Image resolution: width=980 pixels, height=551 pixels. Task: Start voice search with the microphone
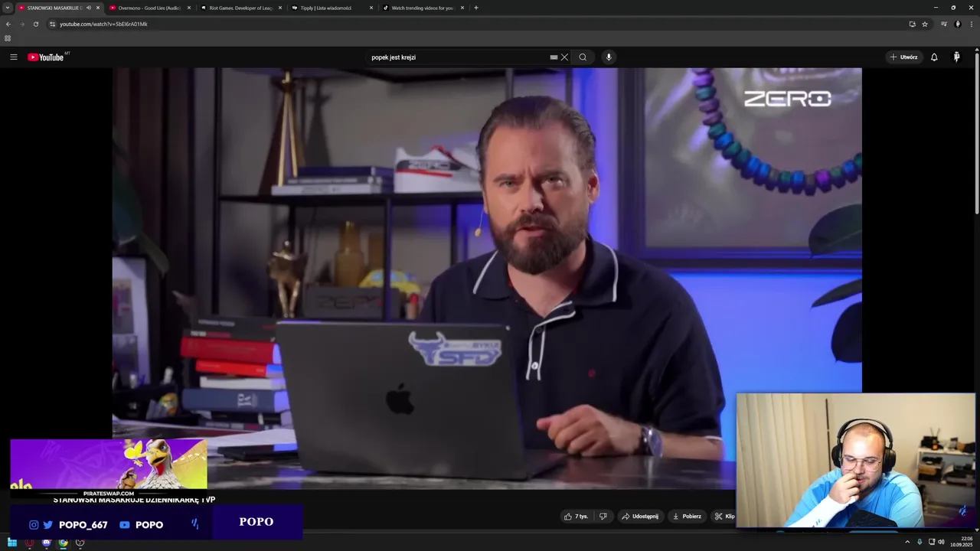point(609,57)
